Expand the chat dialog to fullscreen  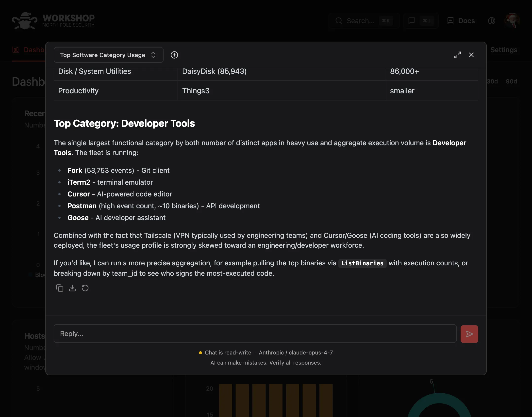point(457,55)
